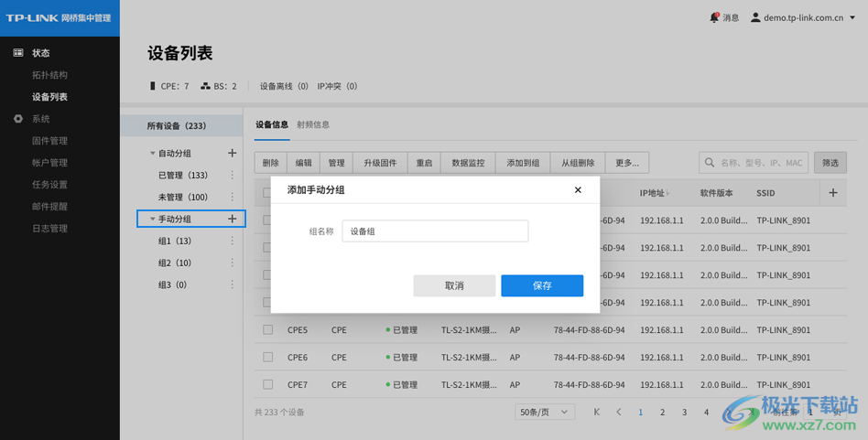Image resolution: width=868 pixels, height=440 pixels.
Task: Click the 状态 sidebar icon
Action: (x=18, y=52)
